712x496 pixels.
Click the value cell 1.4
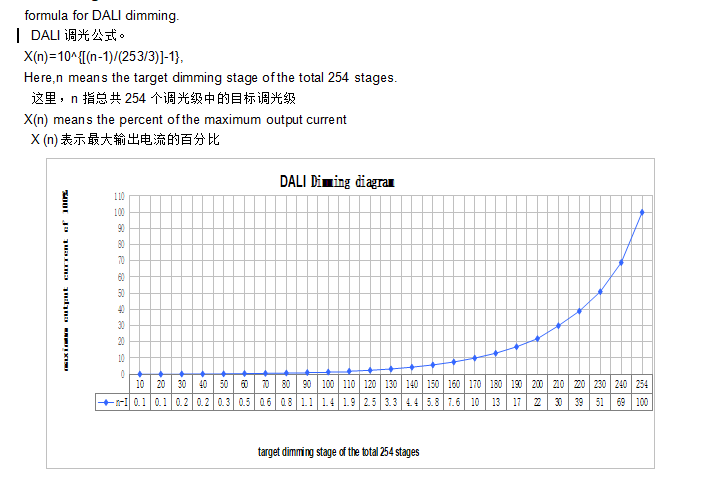(x=328, y=402)
